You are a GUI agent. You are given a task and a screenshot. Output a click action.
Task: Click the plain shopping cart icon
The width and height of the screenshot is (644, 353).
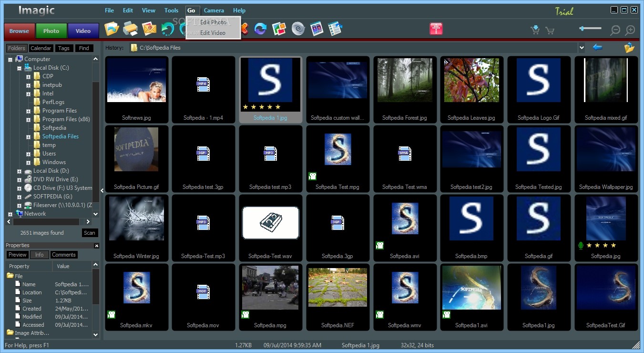[550, 31]
